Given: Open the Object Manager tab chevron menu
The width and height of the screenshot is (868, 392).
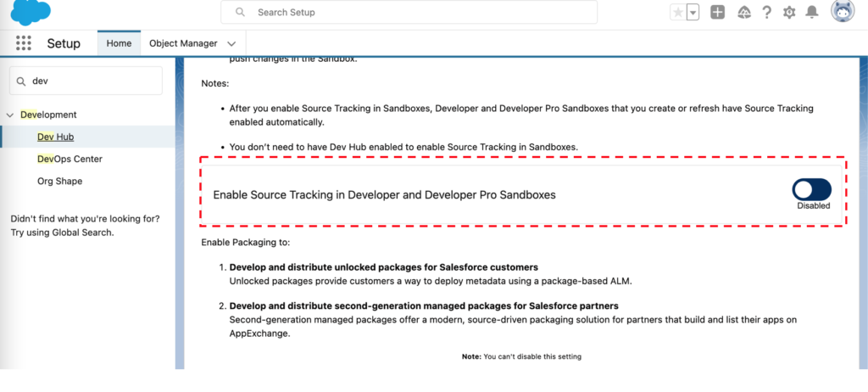Looking at the screenshot, I should tap(232, 44).
